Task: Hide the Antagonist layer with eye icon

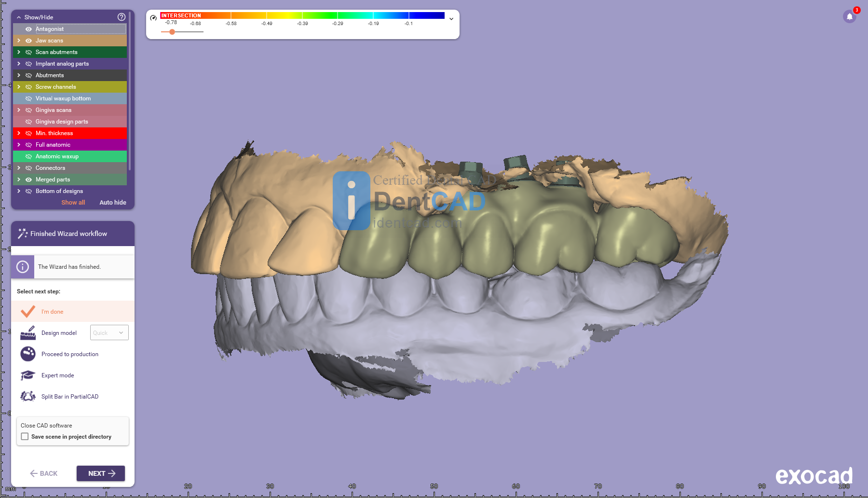Action: [x=28, y=29]
